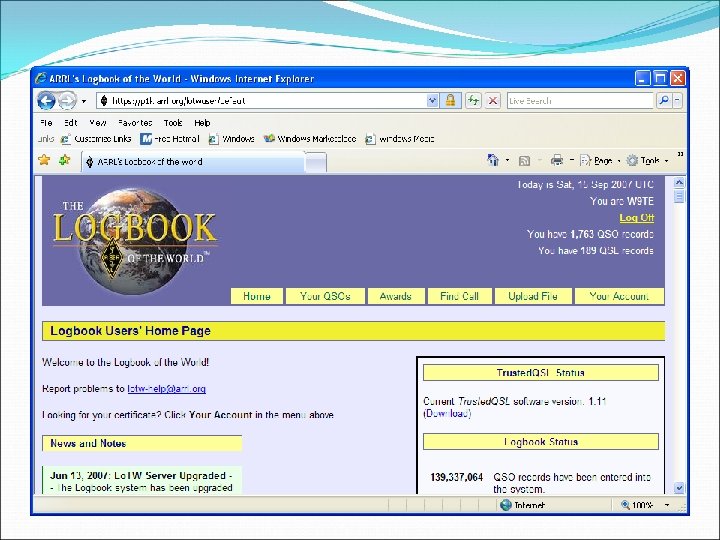Click the Print icon

point(557,160)
